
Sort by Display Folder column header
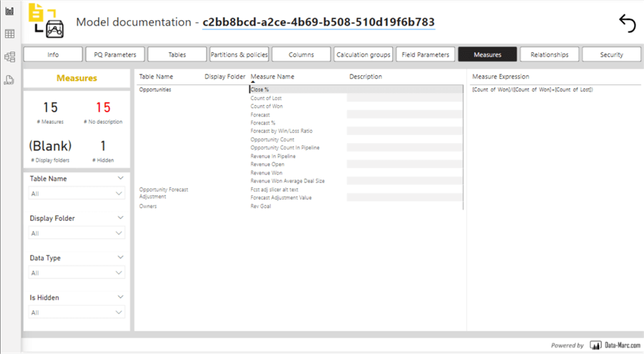tap(225, 77)
